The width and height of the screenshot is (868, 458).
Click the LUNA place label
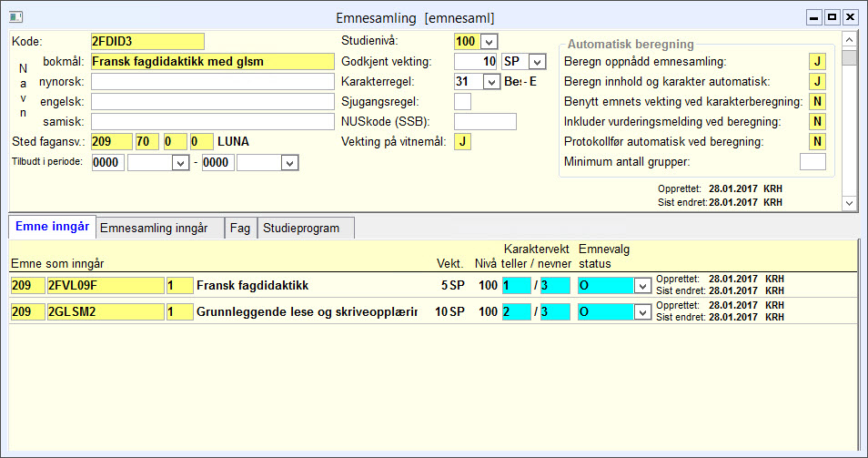(233, 142)
